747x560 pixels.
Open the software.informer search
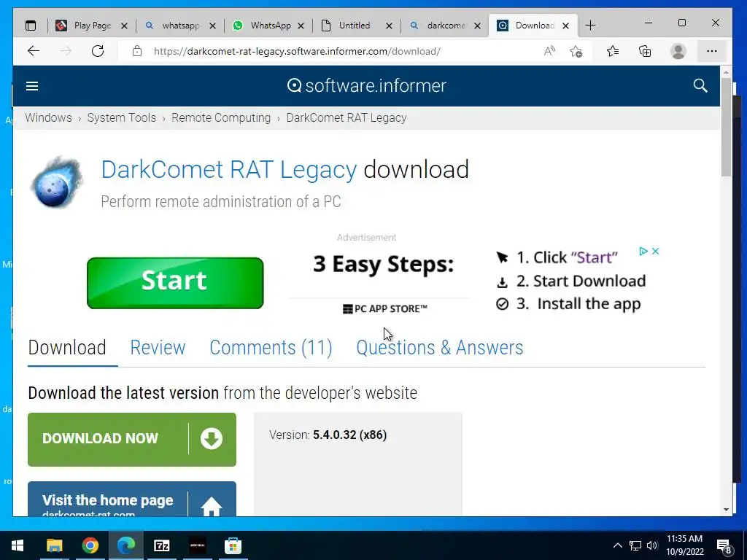tap(700, 86)
